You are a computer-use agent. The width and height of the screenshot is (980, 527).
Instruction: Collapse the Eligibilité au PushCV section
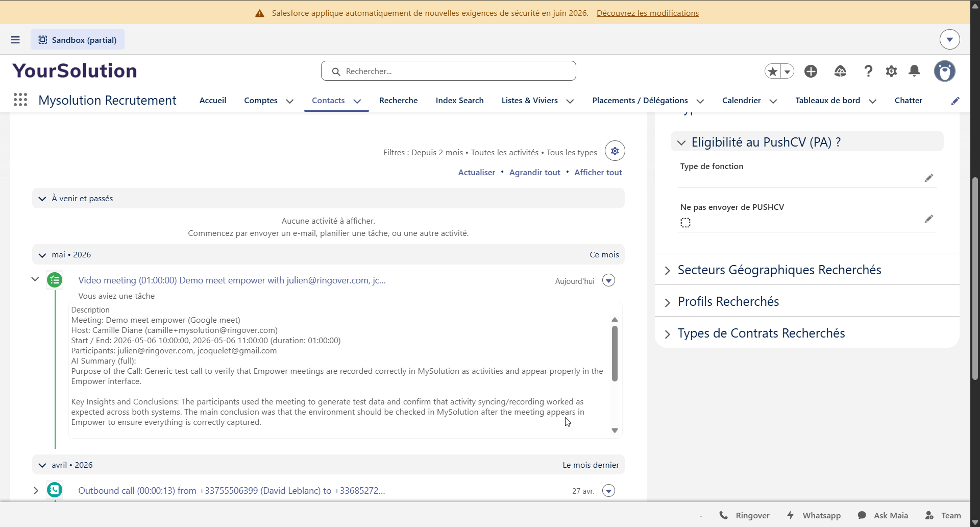coord(681,142)
